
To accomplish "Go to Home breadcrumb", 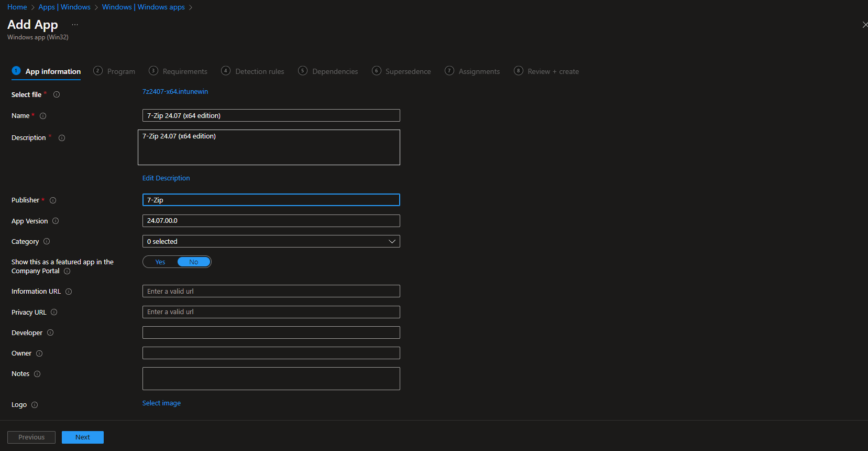I will (x=17, y=7).
